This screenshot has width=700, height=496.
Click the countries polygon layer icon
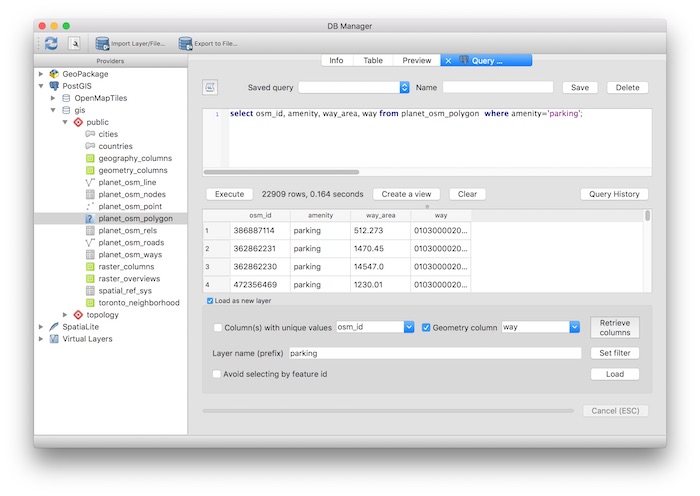(x=90, y=146)
